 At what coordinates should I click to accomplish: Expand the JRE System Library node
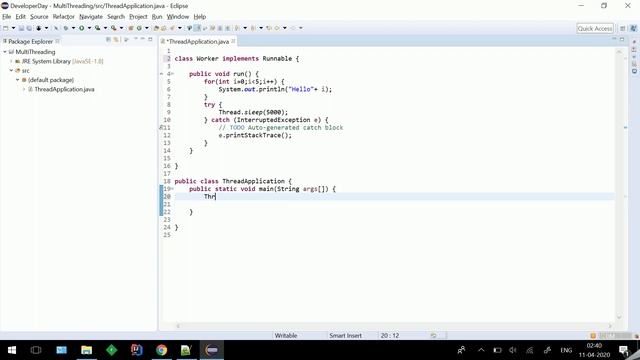pyautogui.click(x=11, y=61)
